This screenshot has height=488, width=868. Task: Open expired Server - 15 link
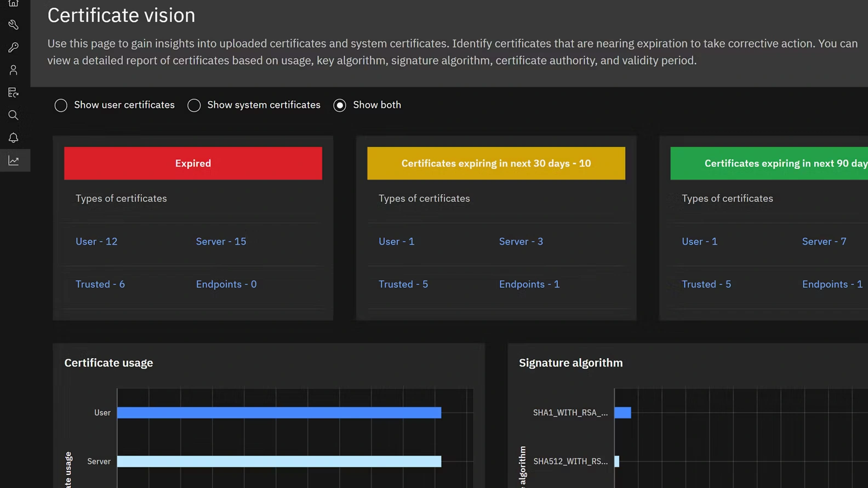[221, 242]
